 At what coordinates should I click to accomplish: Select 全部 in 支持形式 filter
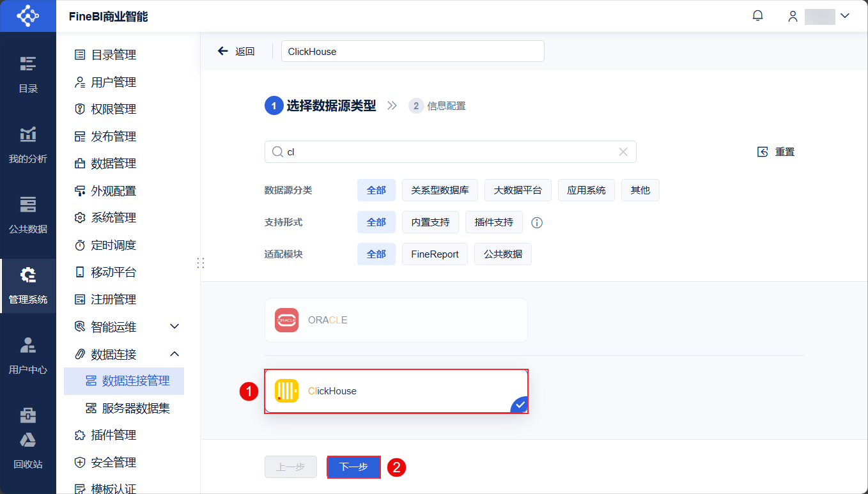pos(376,222)
